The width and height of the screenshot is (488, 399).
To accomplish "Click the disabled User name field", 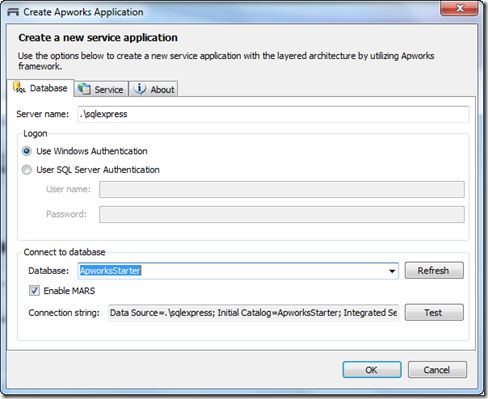I will point(282,189).
